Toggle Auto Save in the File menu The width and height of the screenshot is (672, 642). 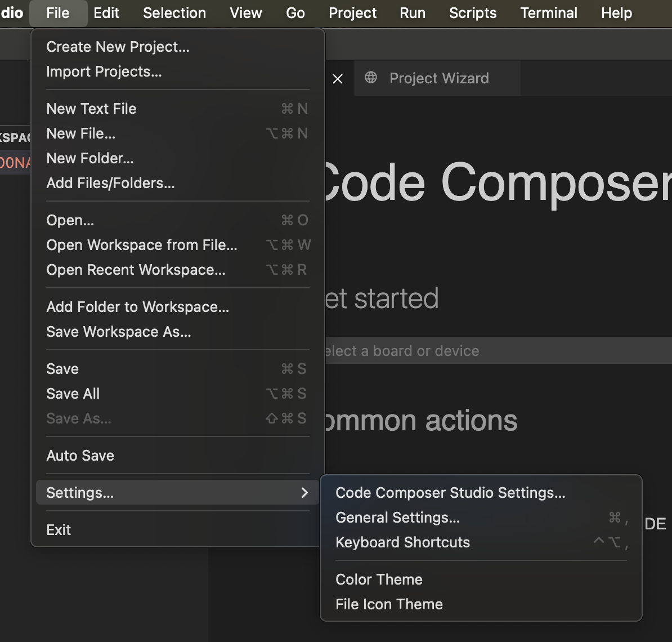[80, 456]
